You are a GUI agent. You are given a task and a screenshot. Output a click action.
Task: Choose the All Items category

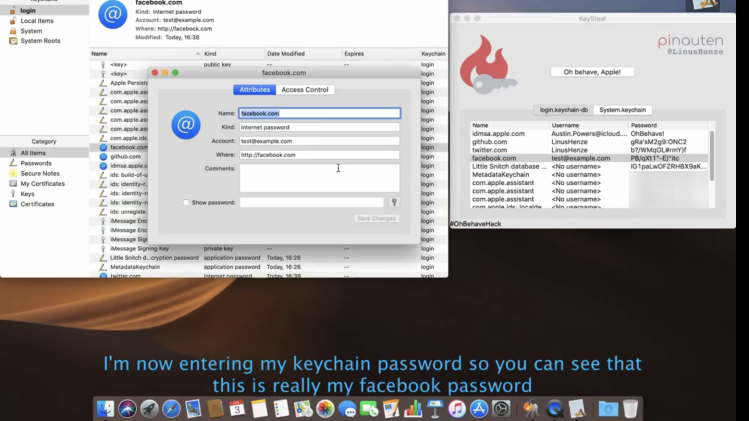click(33, 153)
